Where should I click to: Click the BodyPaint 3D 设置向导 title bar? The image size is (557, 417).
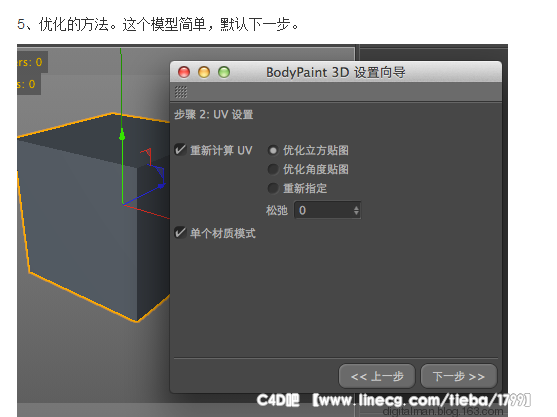tap(336, 72)
